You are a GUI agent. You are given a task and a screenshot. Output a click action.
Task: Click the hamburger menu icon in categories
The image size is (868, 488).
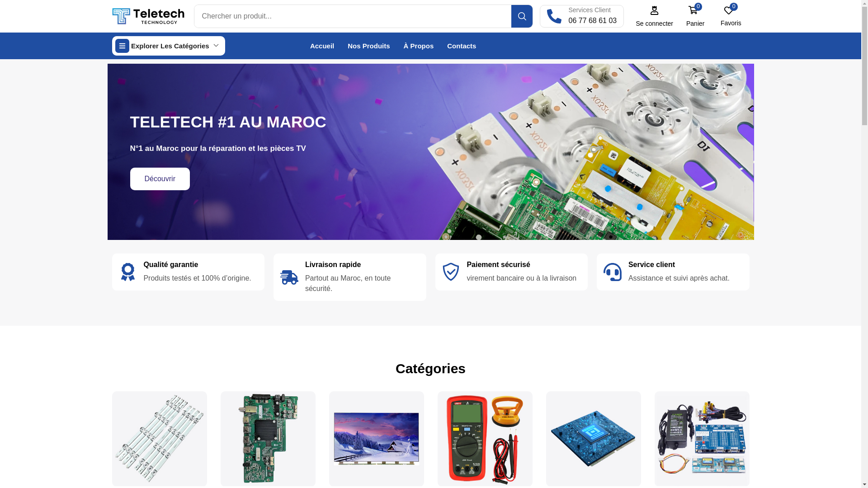point(122,46)
